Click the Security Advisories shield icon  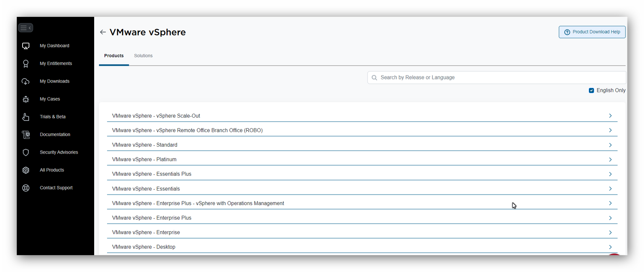26,152
